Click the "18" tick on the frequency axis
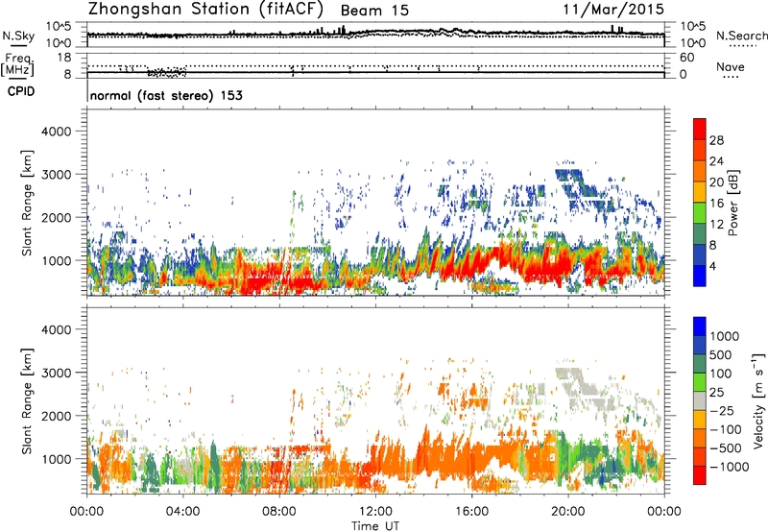Image resolution: width=768 pixels, height=532 pixels. tap(63, 58)
